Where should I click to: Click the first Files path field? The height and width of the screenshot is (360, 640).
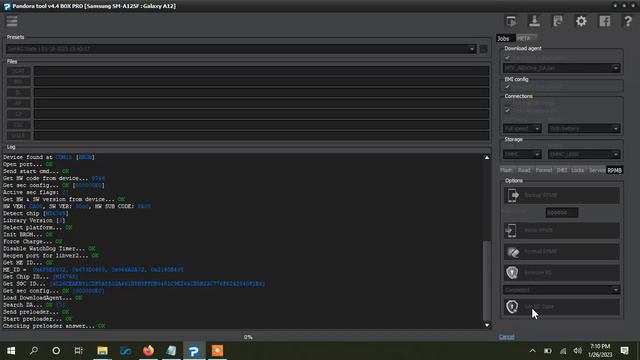pos(261,71)
